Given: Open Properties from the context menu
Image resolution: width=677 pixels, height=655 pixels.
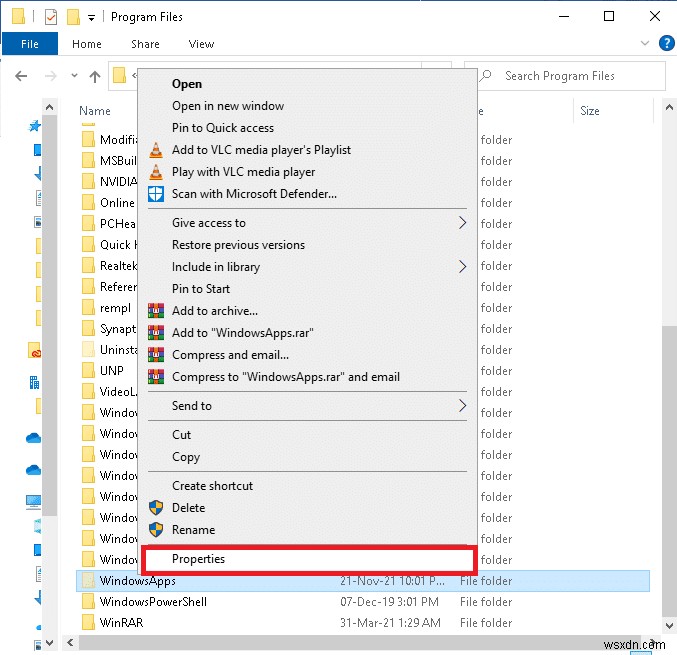Looking at the screenshot, I should pos(309,559).
